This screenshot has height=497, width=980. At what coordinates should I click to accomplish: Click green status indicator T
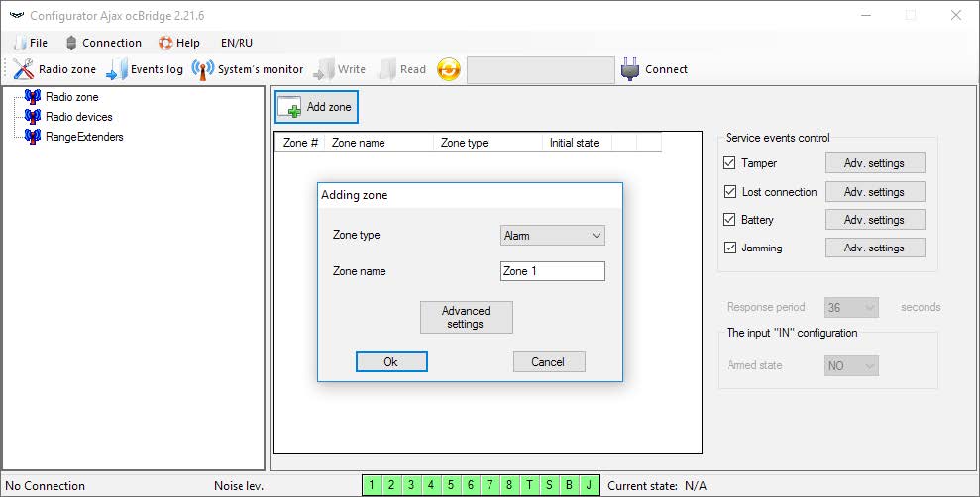pos(529,485)
